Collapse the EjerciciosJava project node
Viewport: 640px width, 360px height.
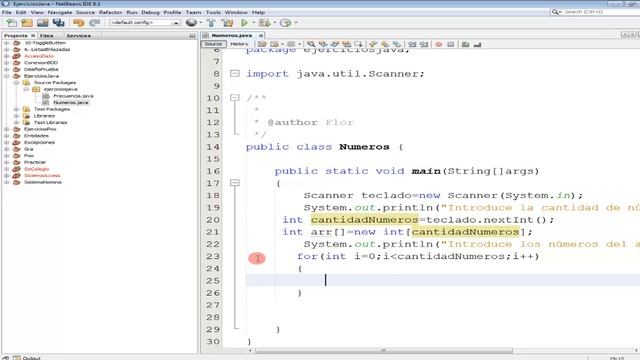(7, 76)
